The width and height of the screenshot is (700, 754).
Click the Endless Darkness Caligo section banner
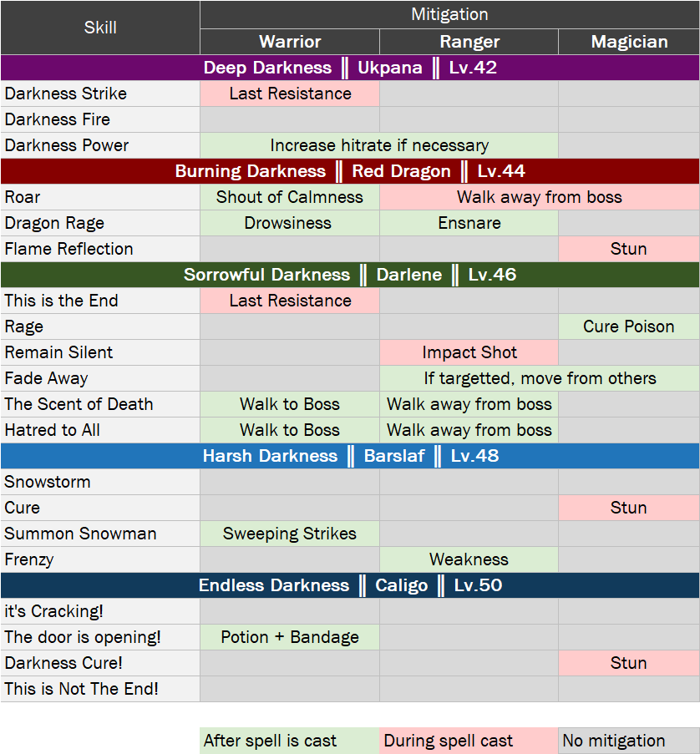pos(350,585)
